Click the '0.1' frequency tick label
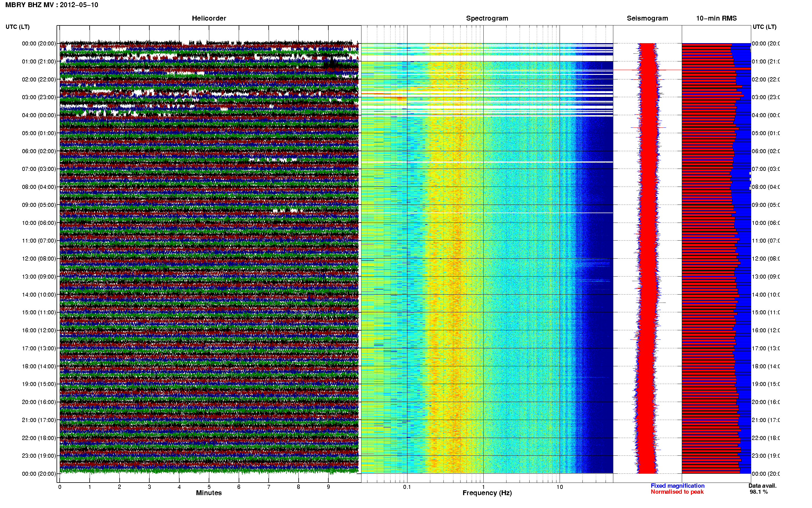 407,487
